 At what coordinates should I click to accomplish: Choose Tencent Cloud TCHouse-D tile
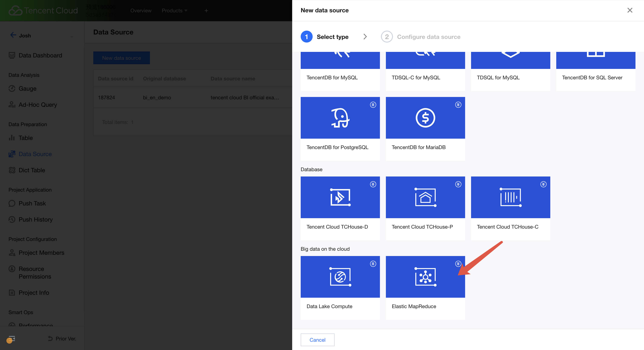point(340,208)
